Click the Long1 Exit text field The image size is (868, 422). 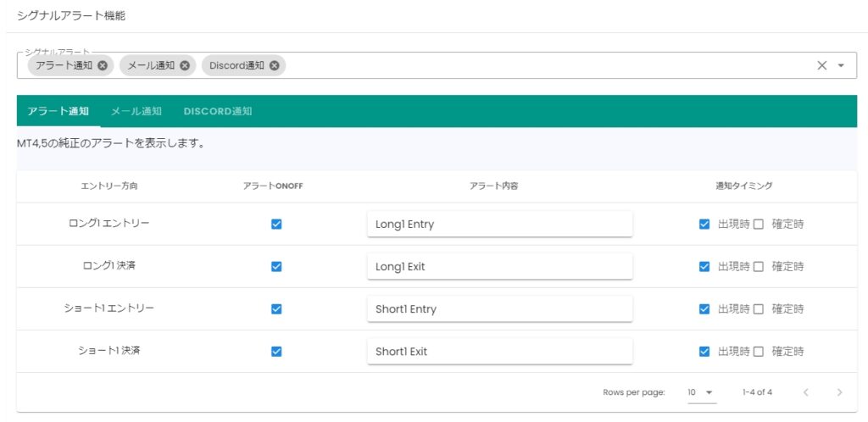(x=500, y=267)
